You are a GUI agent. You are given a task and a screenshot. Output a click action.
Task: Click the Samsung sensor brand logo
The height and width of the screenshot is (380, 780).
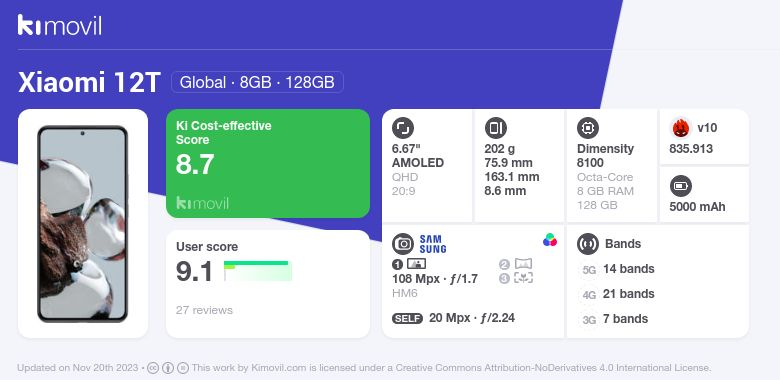click(x=433, y=244)
